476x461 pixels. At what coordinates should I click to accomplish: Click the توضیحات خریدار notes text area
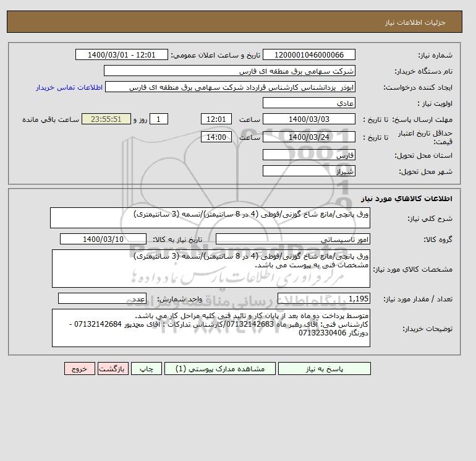pos(211,328)
